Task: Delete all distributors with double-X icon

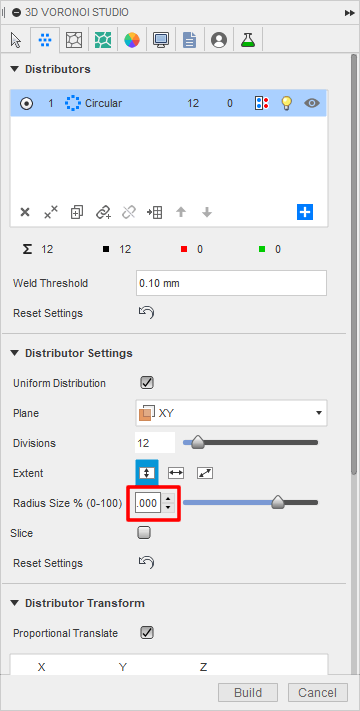Action: click(51, 212)
